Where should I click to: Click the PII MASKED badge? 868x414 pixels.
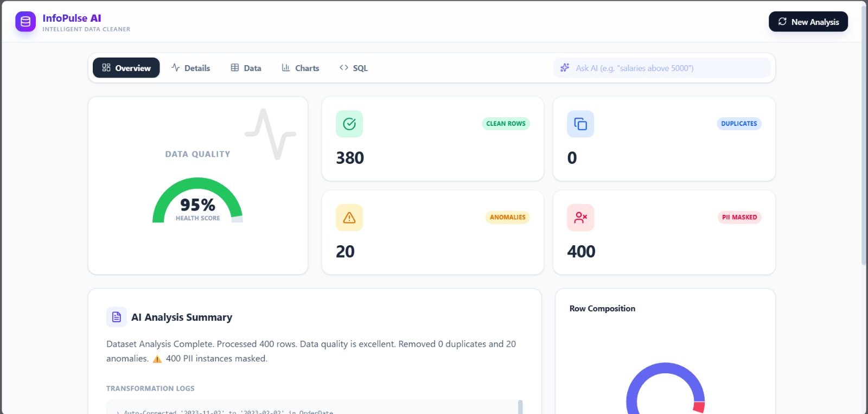739,218
